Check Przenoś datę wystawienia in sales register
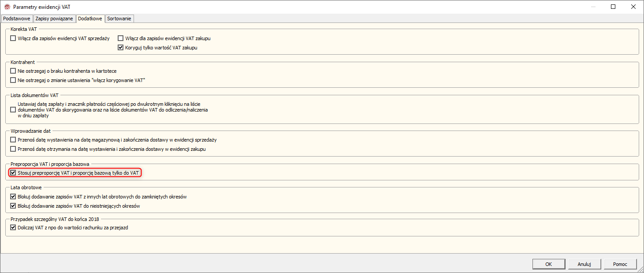Viewport: 644px width, 273px height. (13, 140)
